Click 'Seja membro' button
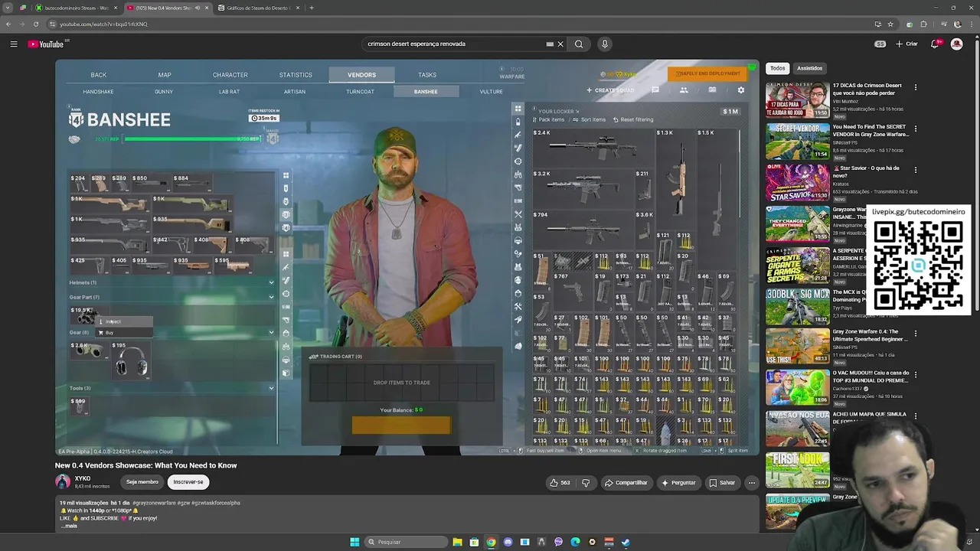The width and height of the screenshot is (980, 551). (142, 482)
